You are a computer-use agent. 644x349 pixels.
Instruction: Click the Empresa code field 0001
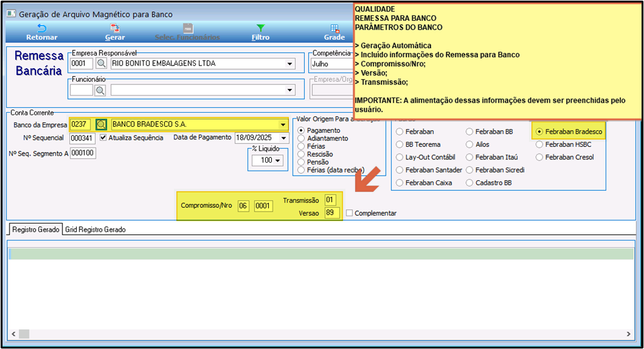coord(81,63)
